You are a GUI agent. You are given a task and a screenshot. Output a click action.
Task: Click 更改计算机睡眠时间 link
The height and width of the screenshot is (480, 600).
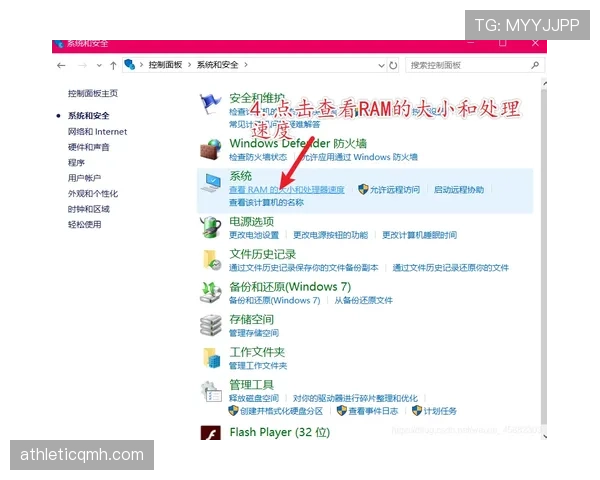[x=419, y=235]
